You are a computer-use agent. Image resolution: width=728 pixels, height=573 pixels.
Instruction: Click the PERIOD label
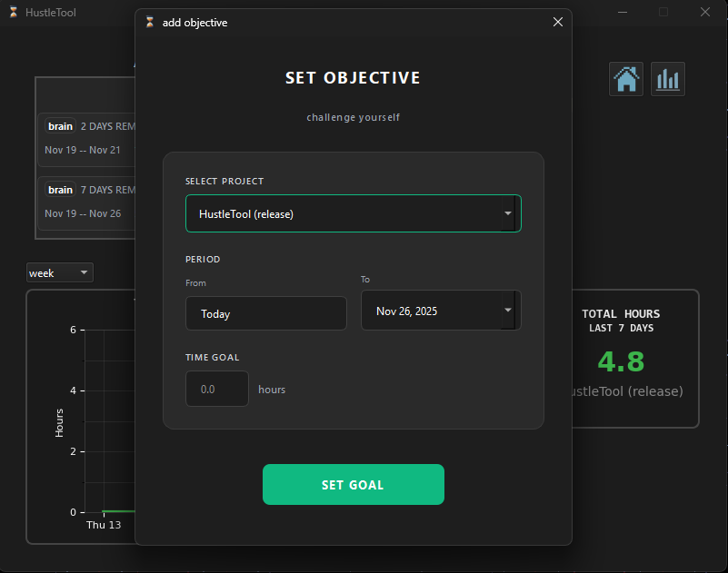click(x=203, y=260)
